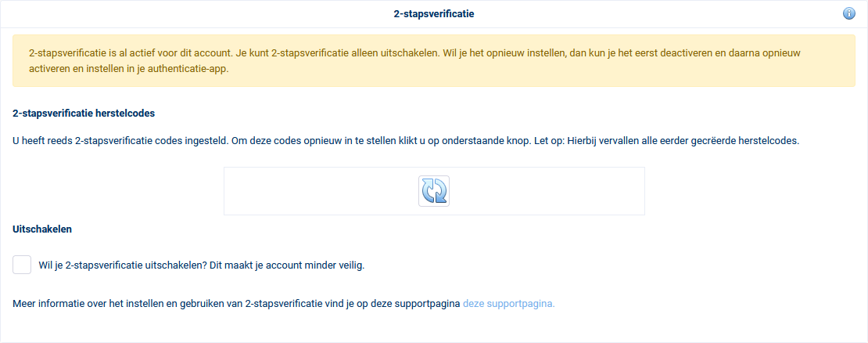Open the 'deze supportpagina.' link
Screen dimensions: 868x343
pos(508,303)
